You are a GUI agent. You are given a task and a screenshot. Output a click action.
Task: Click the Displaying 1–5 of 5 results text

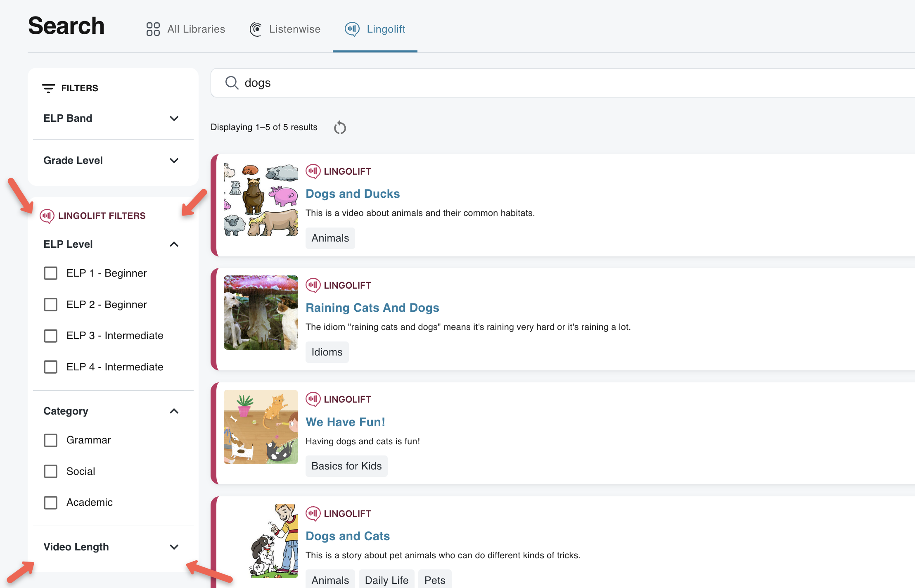(264, 127)
